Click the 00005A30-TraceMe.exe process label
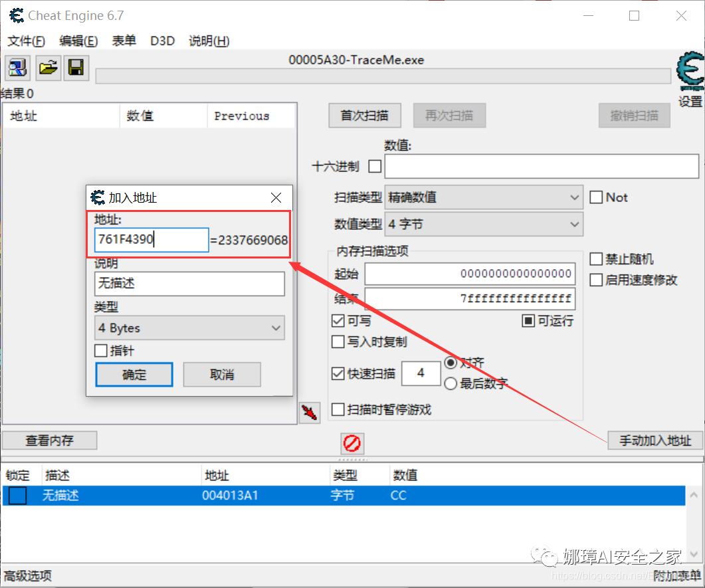705x588 pixels. 356,60
